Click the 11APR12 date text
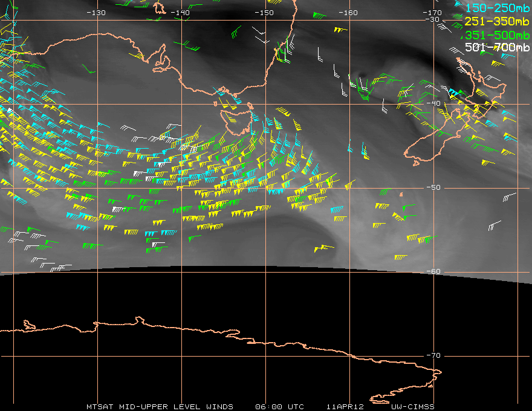Image resolution: width=532 pixels, height=411 pixels. (x=345, y=407)
